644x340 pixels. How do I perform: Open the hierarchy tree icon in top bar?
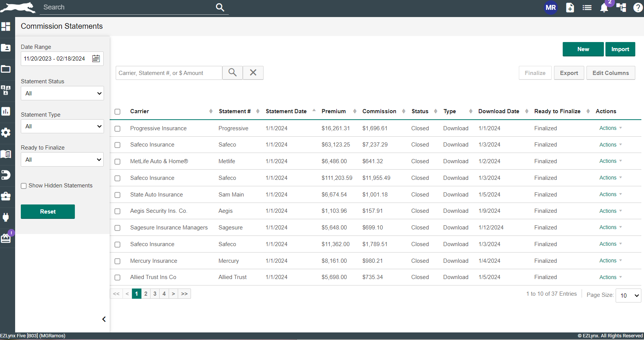621,8
